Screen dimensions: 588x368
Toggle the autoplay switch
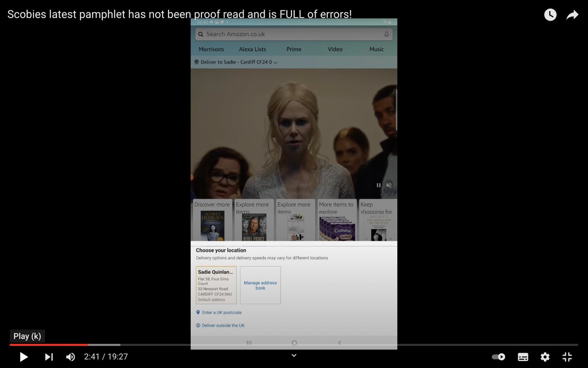(498, 357)
